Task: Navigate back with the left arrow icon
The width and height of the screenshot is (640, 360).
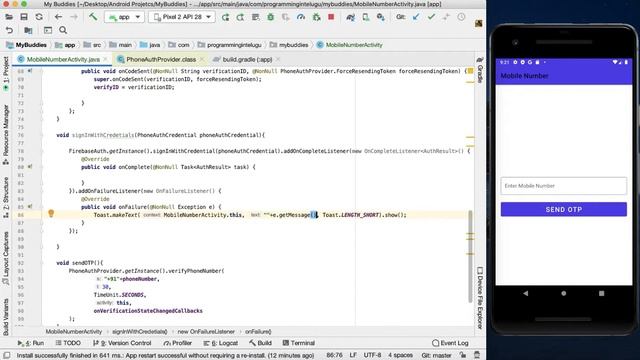Action: tap(58, 17)
